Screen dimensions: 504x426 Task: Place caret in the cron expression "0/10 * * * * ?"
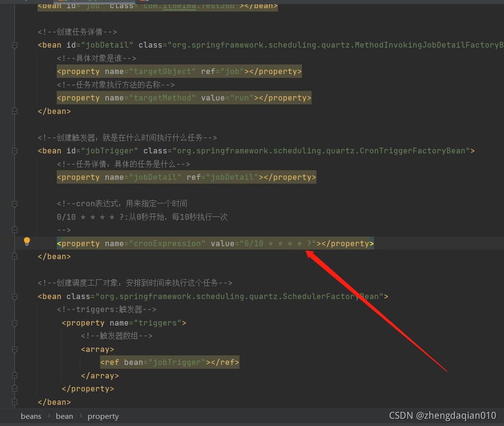[277, 243]
